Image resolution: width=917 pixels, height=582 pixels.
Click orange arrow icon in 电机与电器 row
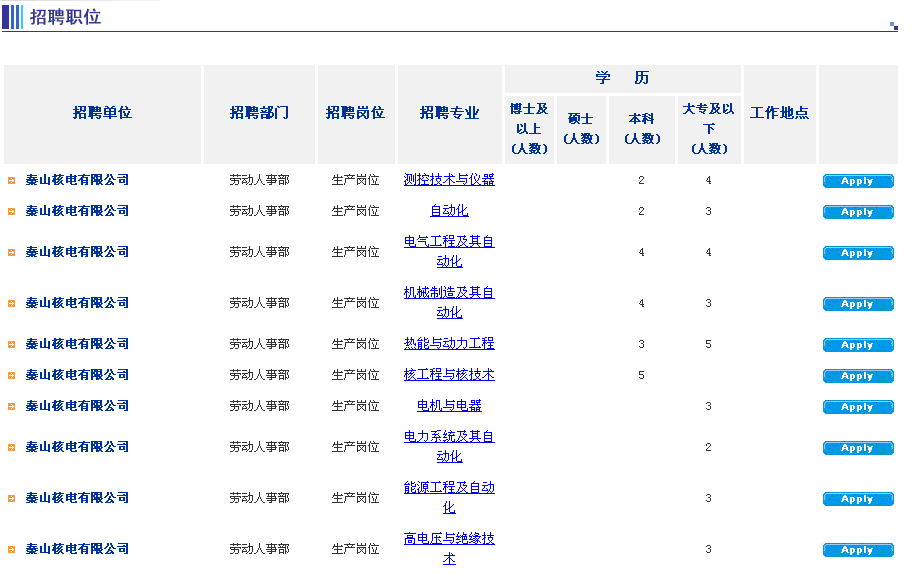11,407
